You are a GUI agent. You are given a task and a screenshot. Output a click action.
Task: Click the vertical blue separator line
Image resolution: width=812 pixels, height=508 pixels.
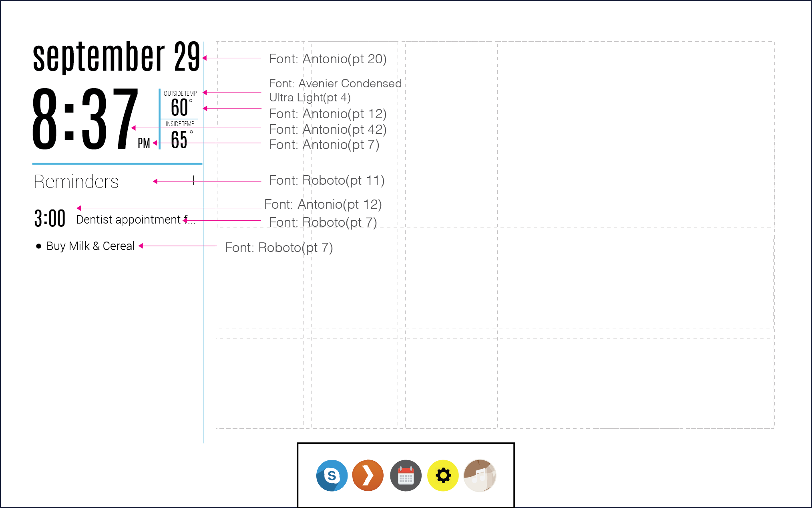point(204,240)
